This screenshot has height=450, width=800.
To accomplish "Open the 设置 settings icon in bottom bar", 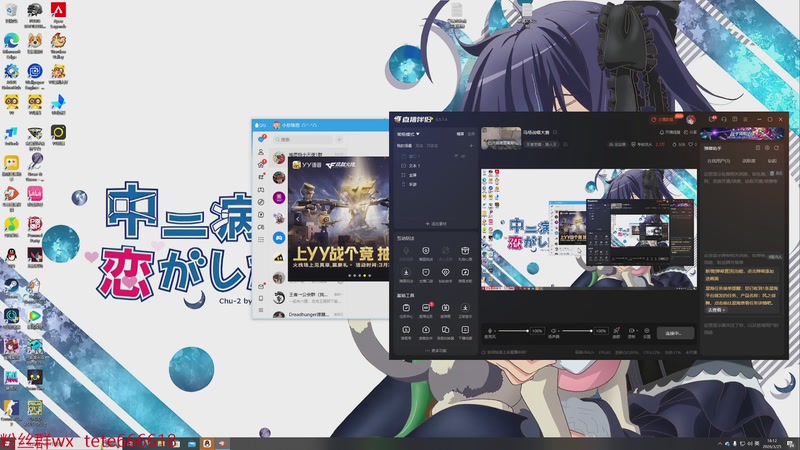I will click(646, 333).
